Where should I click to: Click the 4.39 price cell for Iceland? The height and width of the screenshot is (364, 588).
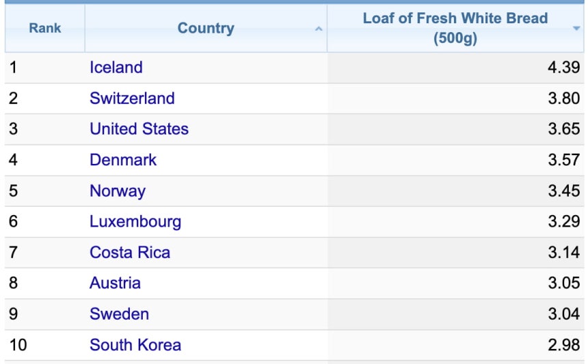(x=455, y=68)
